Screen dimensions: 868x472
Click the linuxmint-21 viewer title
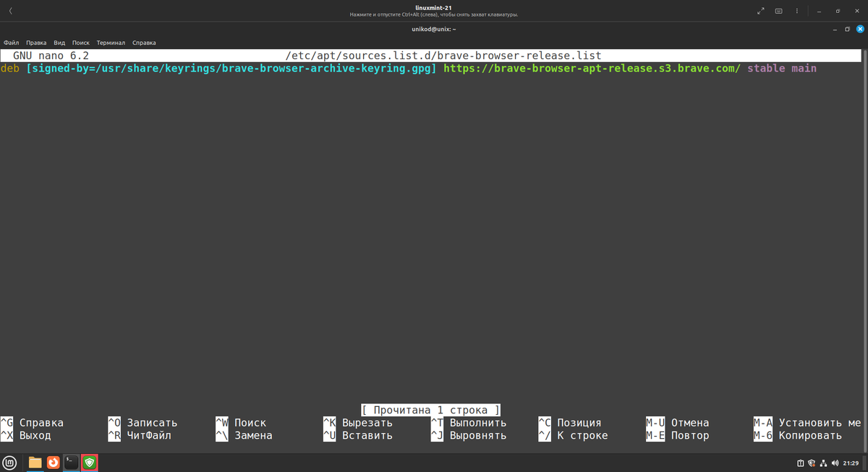434,7
